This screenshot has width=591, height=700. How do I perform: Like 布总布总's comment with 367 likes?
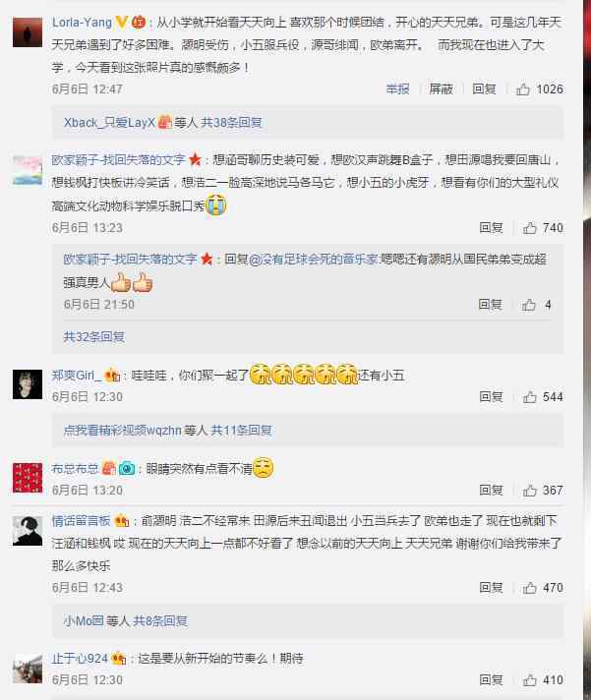tap(543, 491)
